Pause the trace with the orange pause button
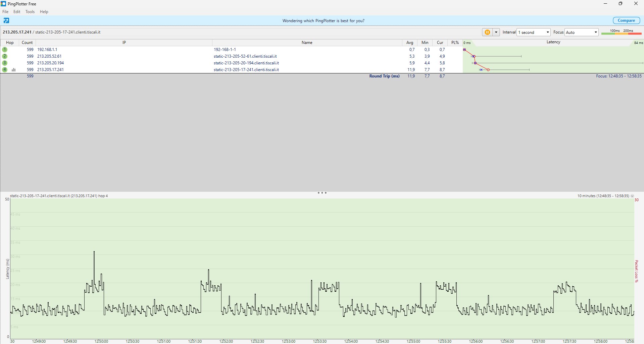 [487, 32]
